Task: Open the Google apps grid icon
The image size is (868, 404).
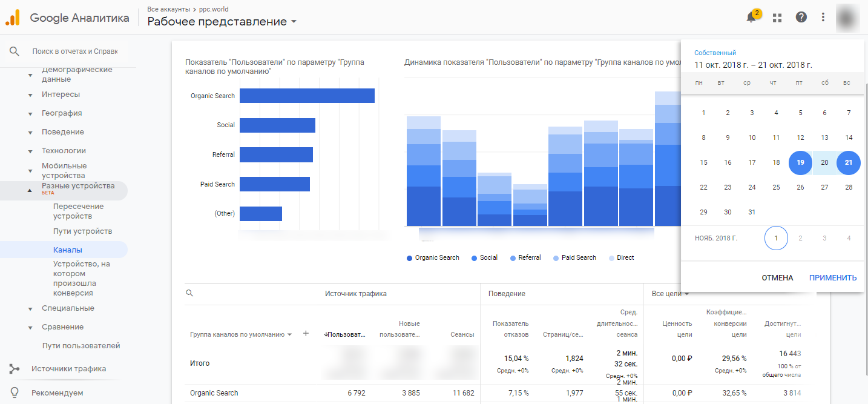Action: [x=777, y=18]
